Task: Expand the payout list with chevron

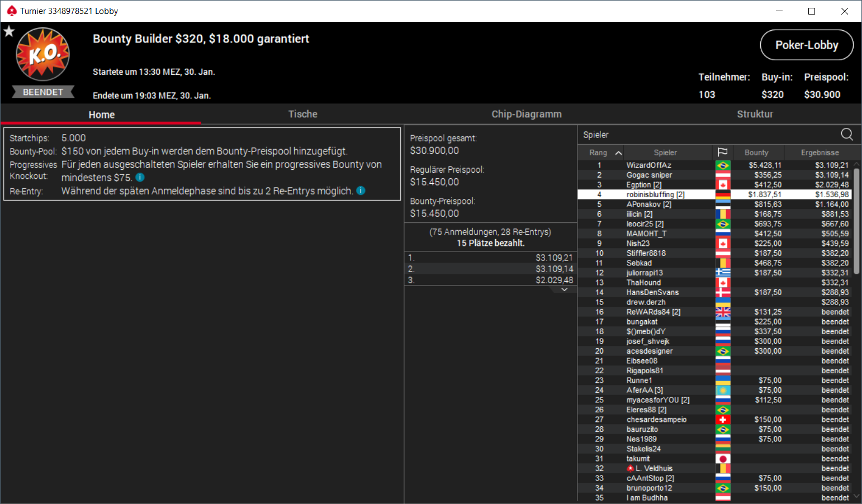Action: click(x=565, y=289)
